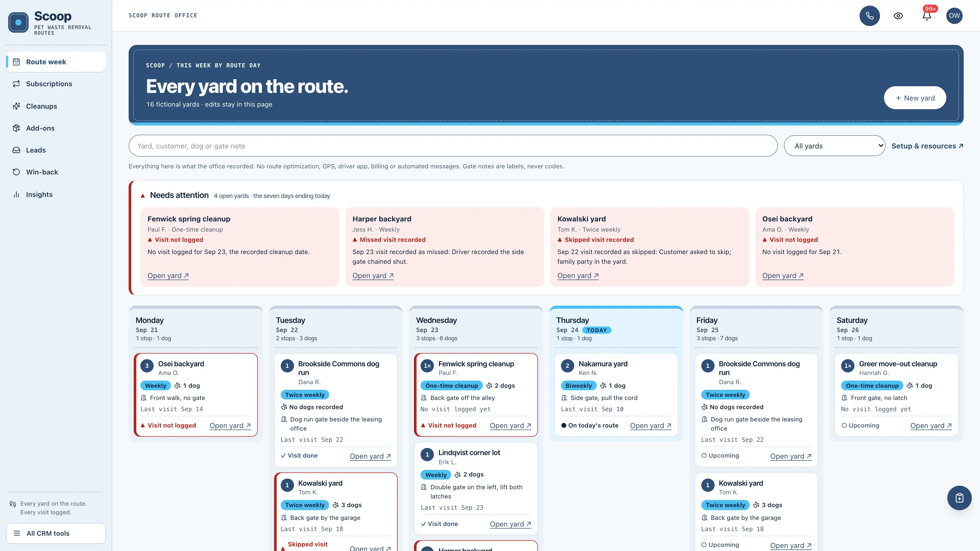Open the Leads inbox icon

tap(16, 150)
